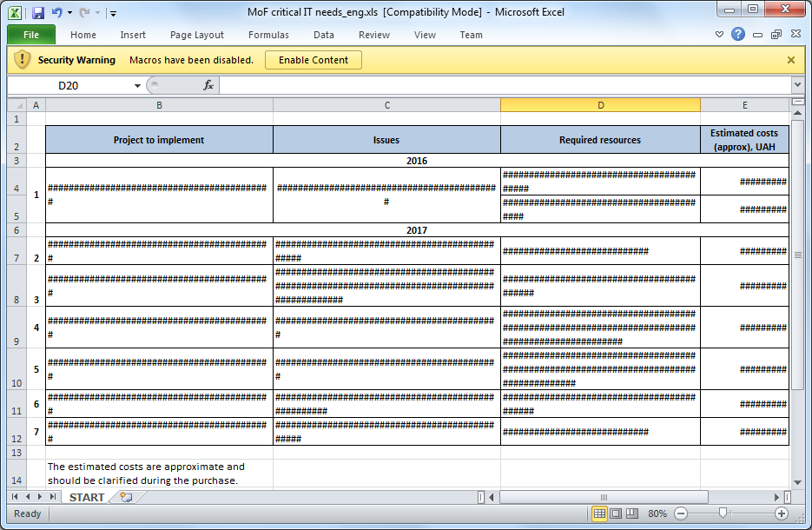Switch to the Formulas ribbon tab
Viewport: 812px width, 530px height.
pos(268,35)
